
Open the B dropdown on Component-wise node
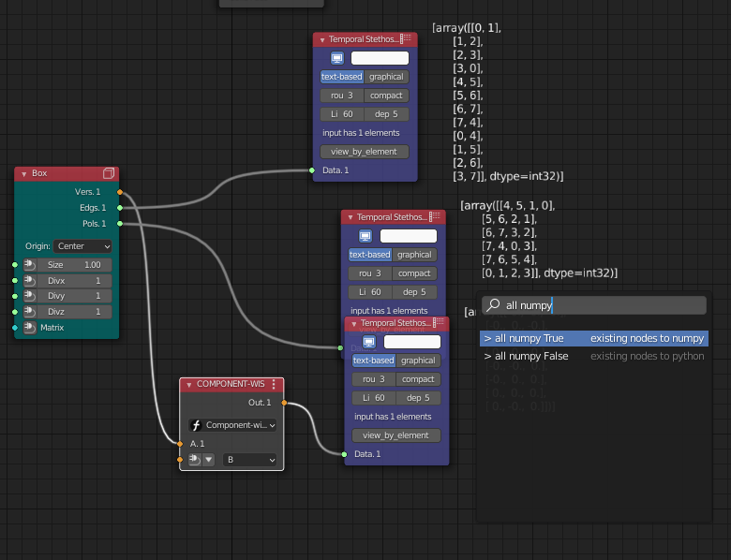249,460
